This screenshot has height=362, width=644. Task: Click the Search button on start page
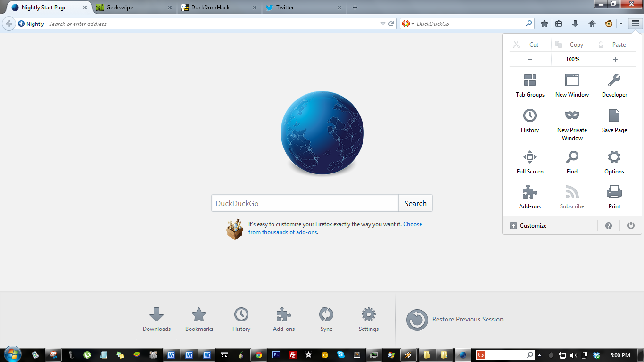(x=415, y=203)
